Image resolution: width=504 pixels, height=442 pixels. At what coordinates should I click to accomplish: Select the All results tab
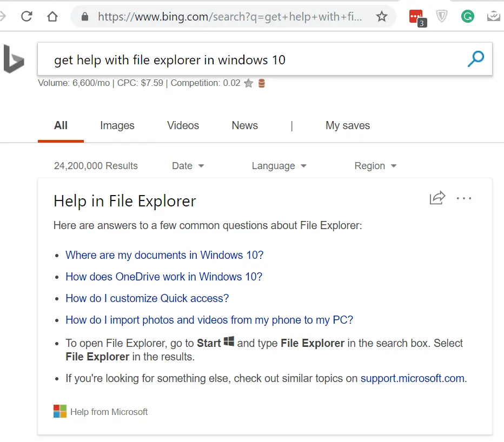tap(61, 125)
